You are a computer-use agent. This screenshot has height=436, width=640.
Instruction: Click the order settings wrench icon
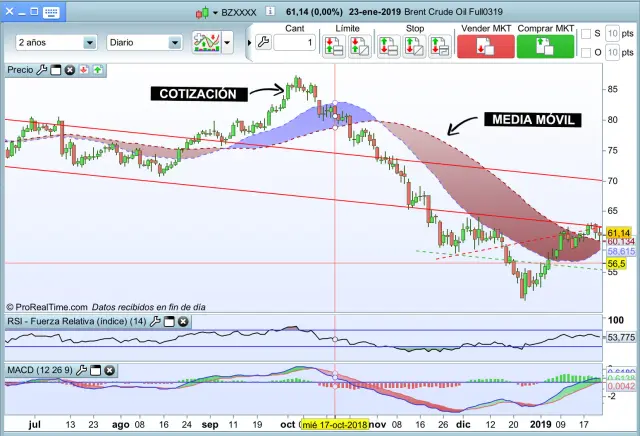coord(263,44)
